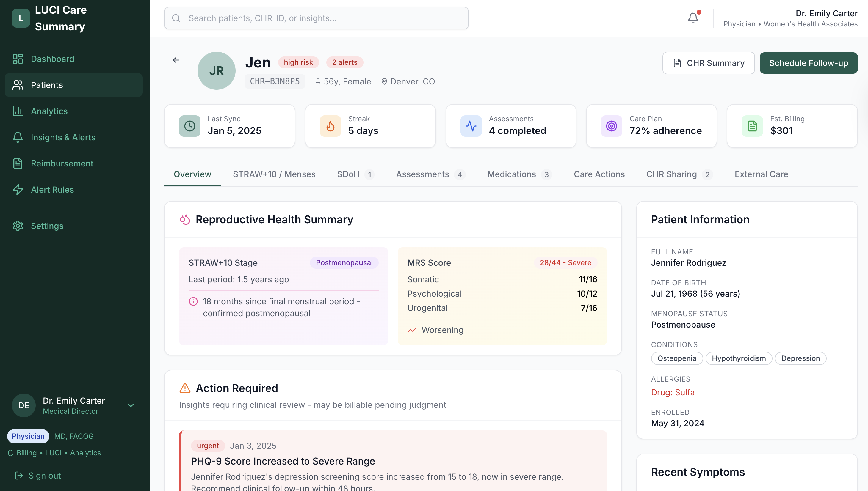
Task: Open the Reimbursement section icon
Action: (x=18, y=163)
